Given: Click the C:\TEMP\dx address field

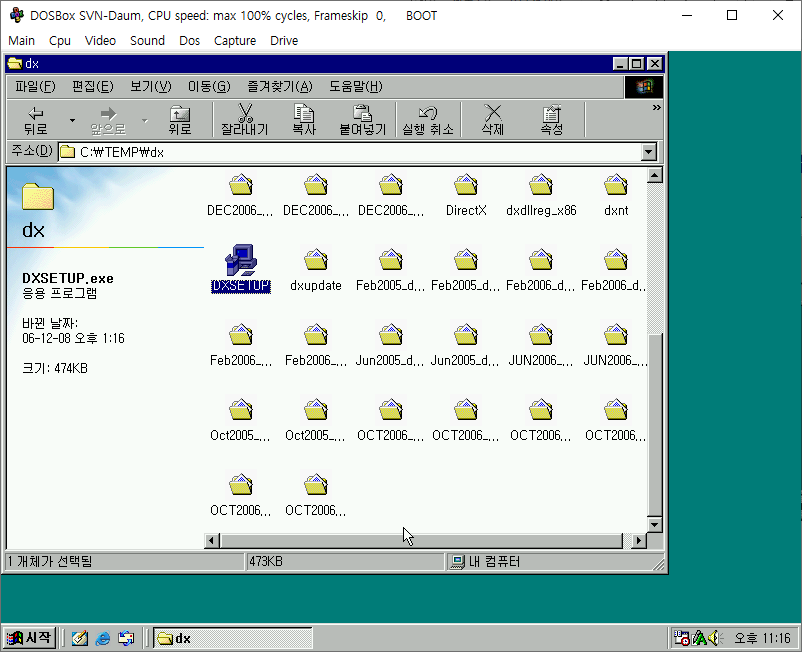Looking at the screenshot, I should (x=350, y=152).
